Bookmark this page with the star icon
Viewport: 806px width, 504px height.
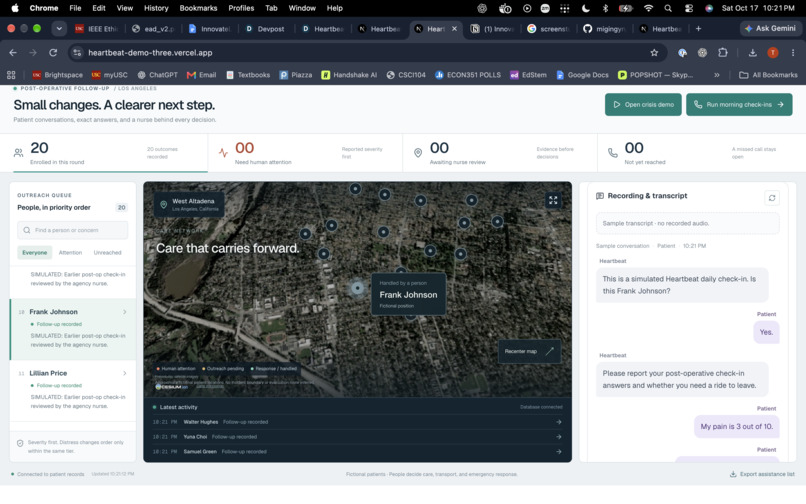click(654, 52)
